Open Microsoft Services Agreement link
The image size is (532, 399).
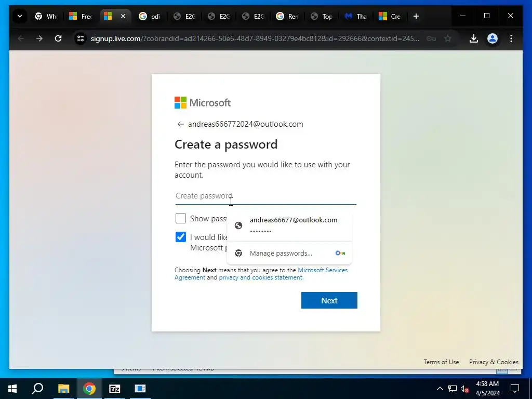coord(261,273)
